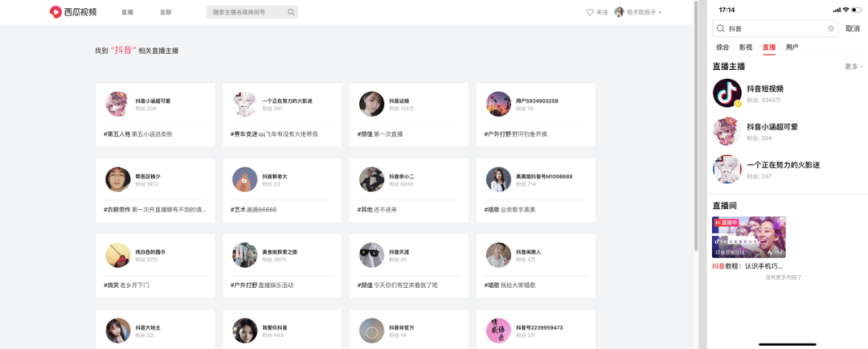Open avatar of 抖音闽南人

coord(499,255)
